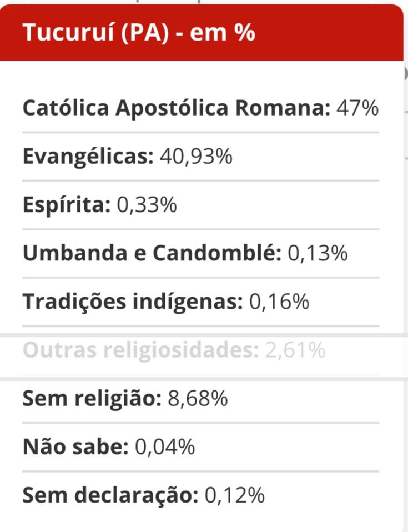The width and height of the screenshot is (408, 532).
Task: Click the gray arrow at panel's right edge
Action: pos(406,74)
